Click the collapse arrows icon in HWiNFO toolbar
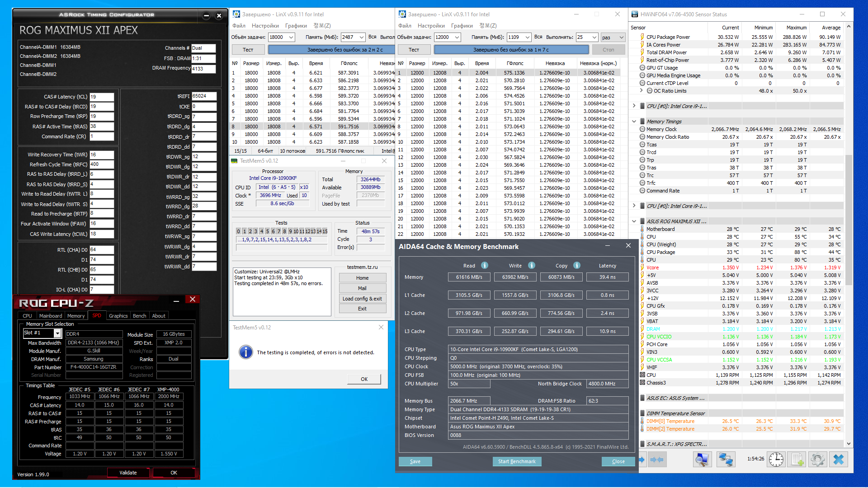The width and height of the screenshot is (868, 488). coord(656,460)
